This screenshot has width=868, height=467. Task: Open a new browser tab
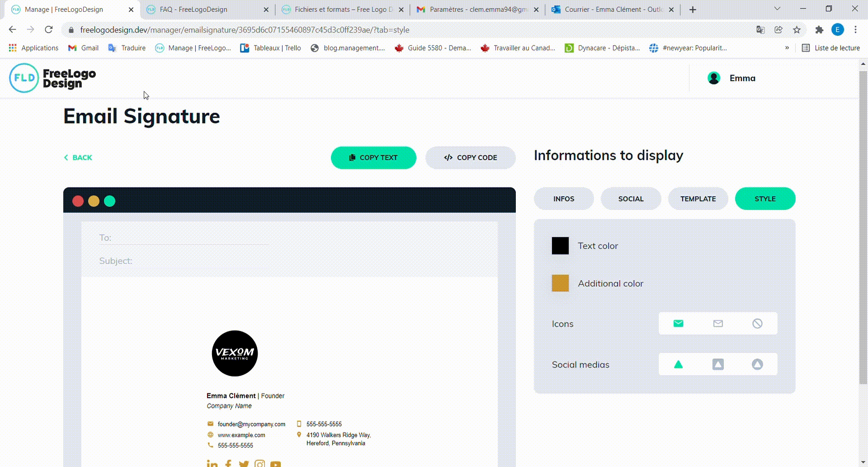(x=693, y=10)
